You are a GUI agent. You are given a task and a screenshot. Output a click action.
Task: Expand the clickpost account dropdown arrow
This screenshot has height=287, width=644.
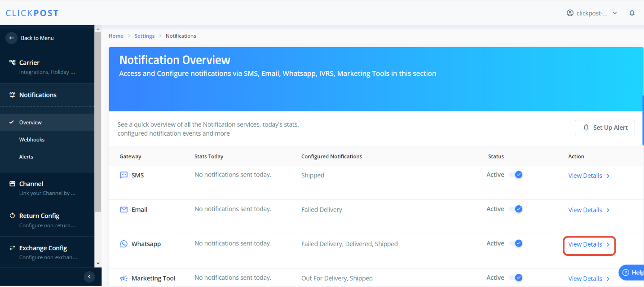615,13
